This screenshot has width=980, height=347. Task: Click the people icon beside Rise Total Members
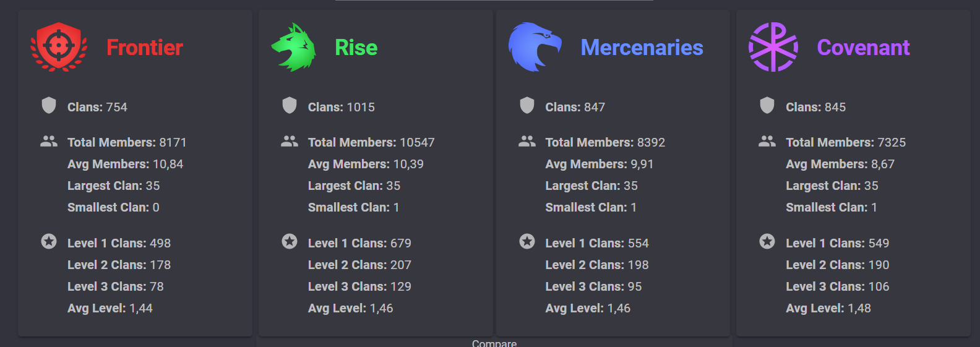click(x=290, y=142)
